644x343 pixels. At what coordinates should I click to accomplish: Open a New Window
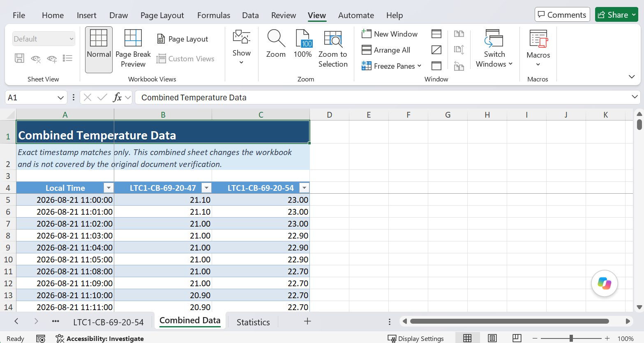pos(390,34)
